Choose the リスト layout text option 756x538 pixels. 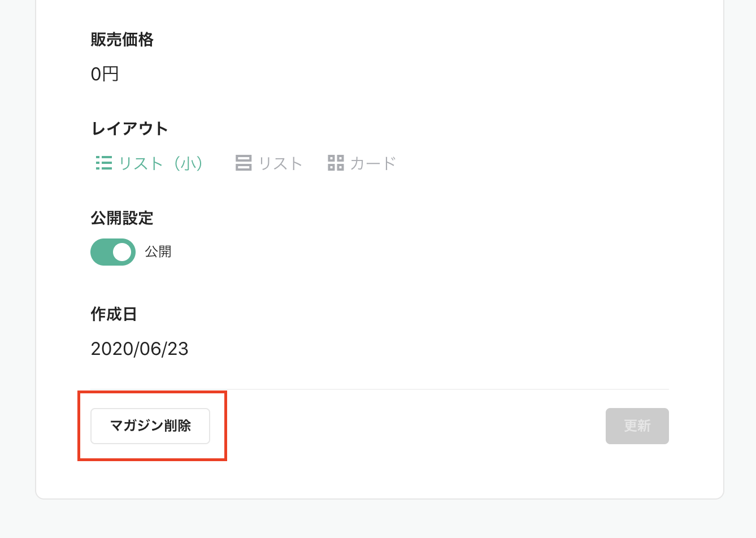[281, 163]
